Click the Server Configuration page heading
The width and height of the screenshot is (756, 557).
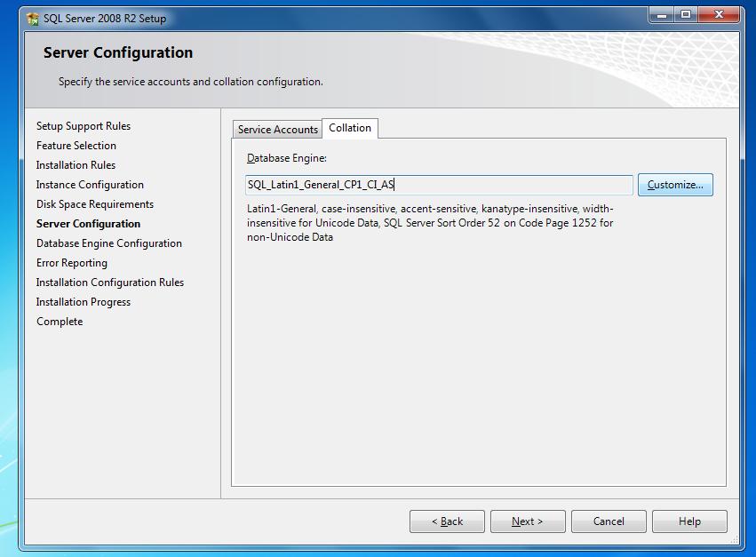[118, 52]
